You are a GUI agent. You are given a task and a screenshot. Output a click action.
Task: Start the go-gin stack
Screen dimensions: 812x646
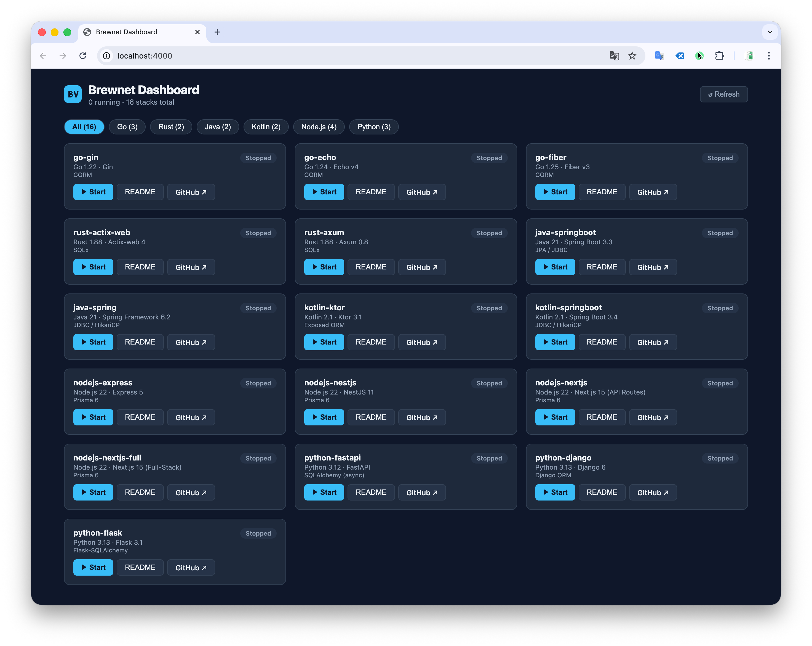tap(93, 192)
